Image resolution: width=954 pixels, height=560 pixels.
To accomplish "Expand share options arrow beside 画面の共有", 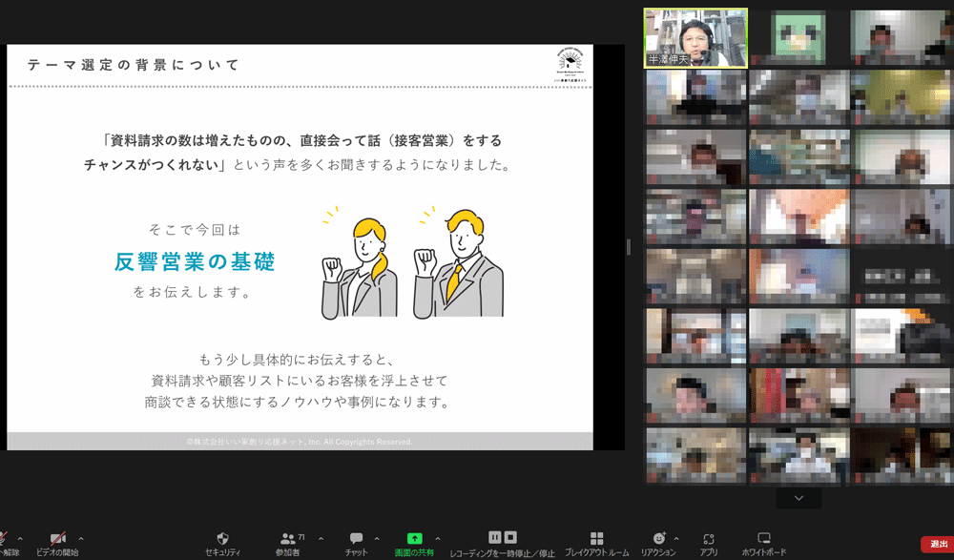I will point(438,538).
